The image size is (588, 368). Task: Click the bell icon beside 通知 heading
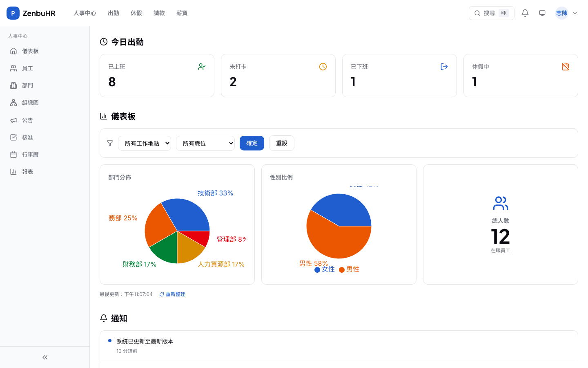coord(104,318)
